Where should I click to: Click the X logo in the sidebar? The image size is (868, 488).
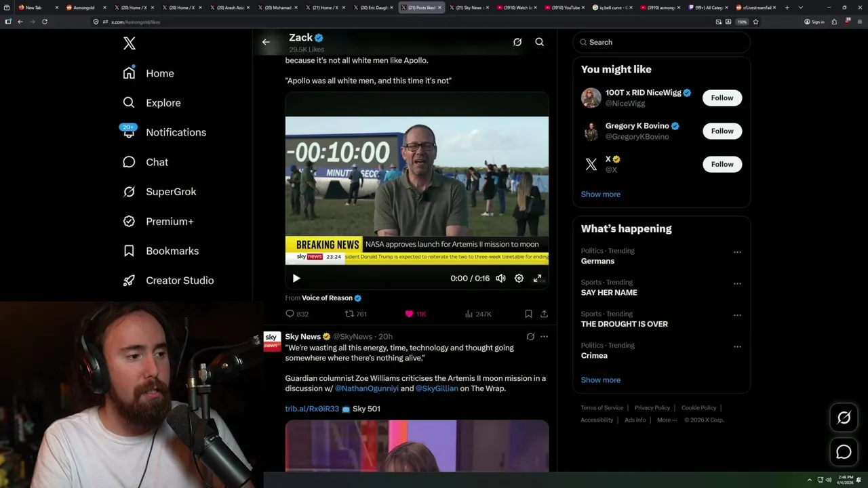point(130,43)
